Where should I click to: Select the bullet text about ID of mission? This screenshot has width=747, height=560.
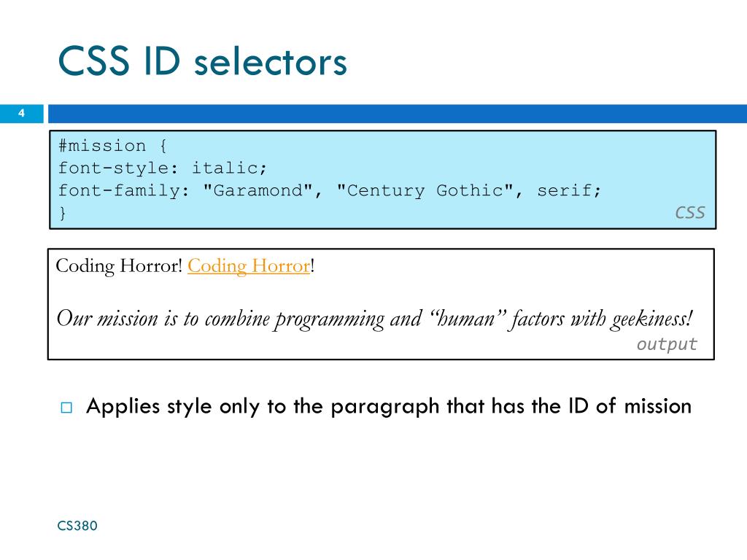(x=389, y=407)
